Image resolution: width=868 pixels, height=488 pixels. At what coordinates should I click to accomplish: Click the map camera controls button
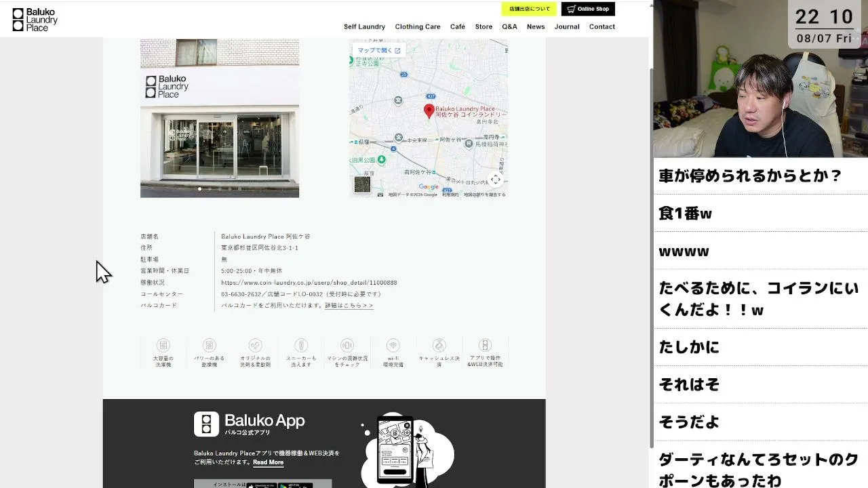[x=496, y=180]
